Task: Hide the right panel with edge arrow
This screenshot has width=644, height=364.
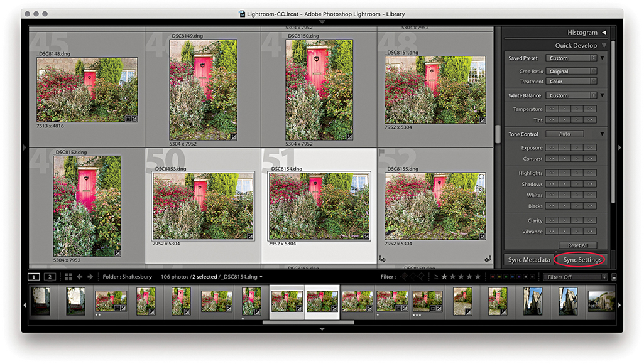Action: (x=619, y=147)
